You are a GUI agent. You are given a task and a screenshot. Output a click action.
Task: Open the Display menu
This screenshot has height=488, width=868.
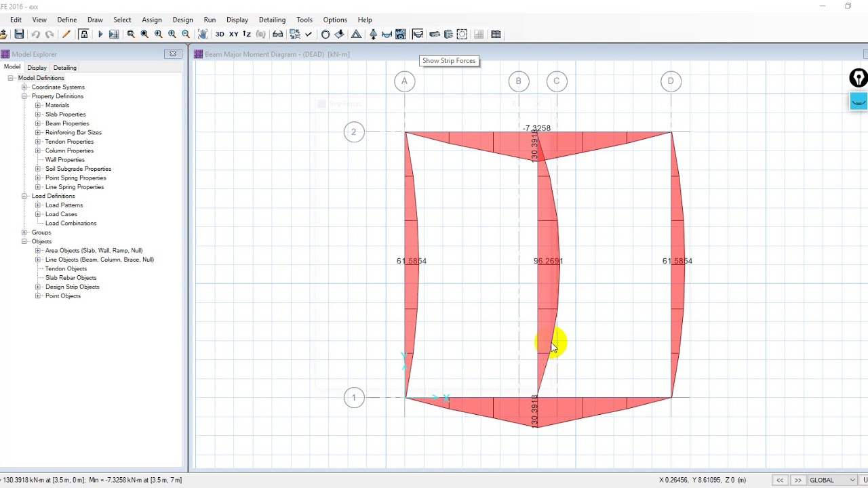click(x=237, y=20)
